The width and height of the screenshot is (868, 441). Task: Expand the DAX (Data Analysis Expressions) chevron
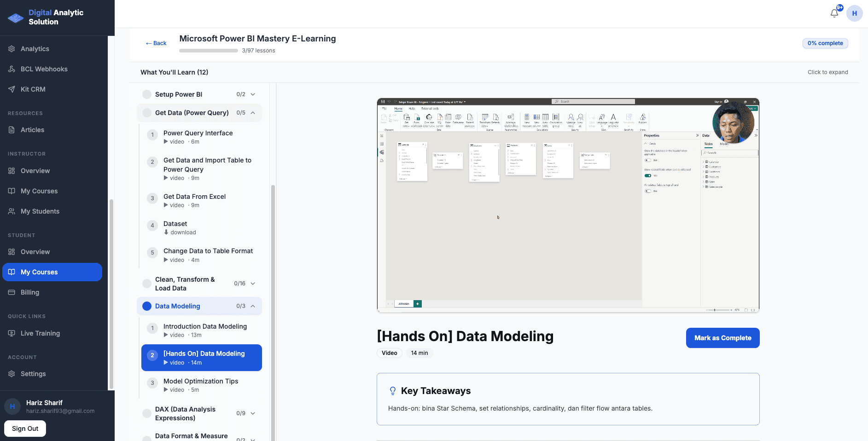253,413
